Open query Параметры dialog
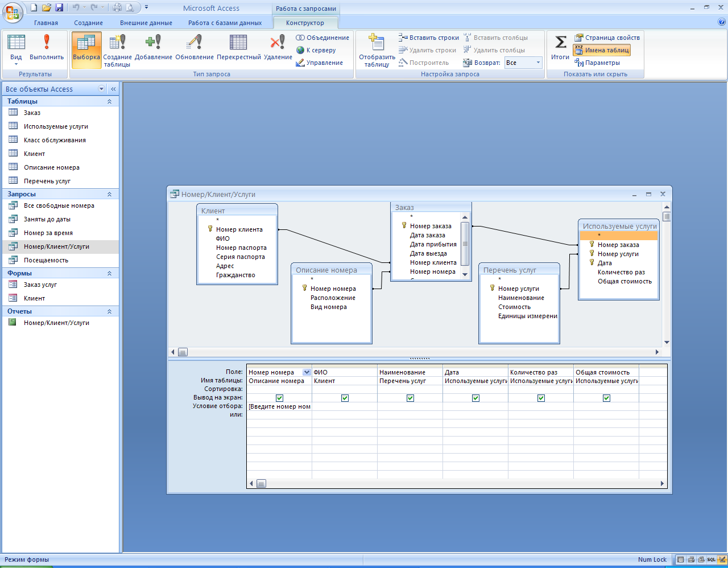Screen dimensions: 728x568 click(597, 63)
